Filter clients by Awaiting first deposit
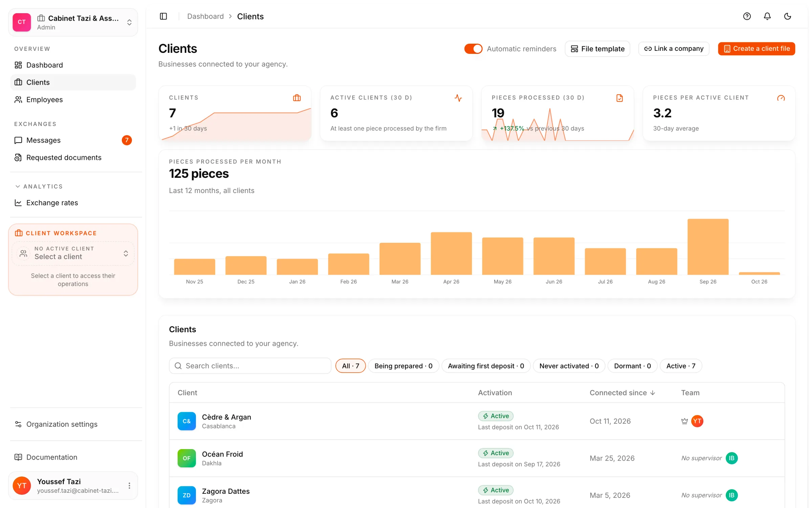 click(x=486, y=366)
